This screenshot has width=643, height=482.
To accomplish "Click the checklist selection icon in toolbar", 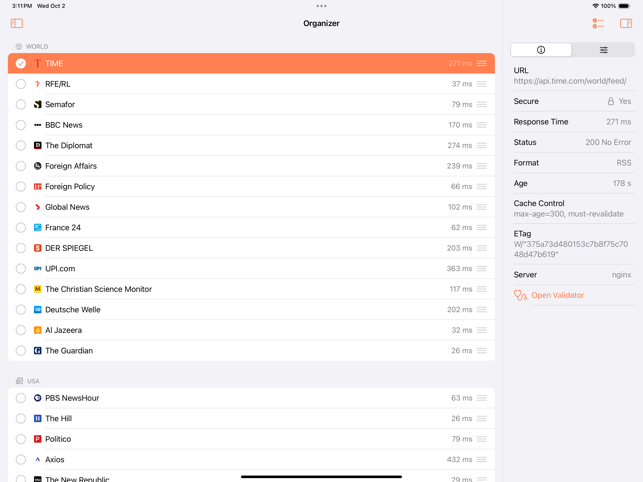I will [x=598, y=23].
